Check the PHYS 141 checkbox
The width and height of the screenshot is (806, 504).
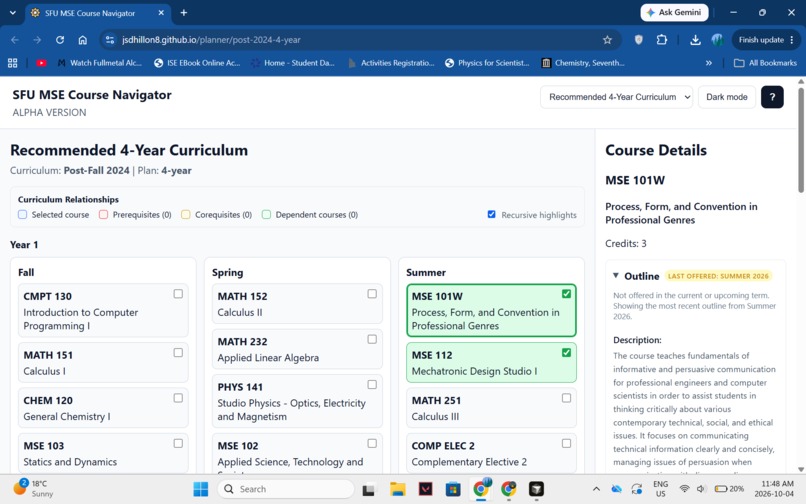tap(372, 384)
